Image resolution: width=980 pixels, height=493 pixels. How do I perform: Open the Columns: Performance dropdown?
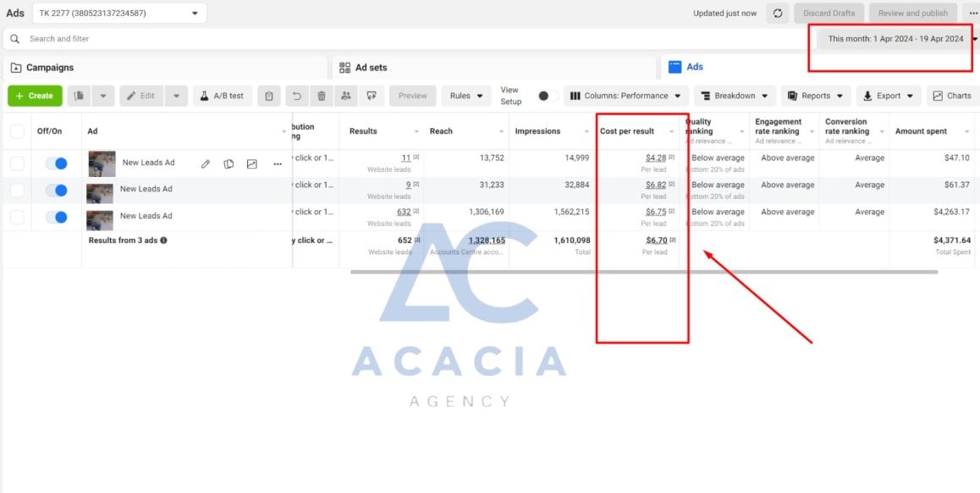[626, 96]
